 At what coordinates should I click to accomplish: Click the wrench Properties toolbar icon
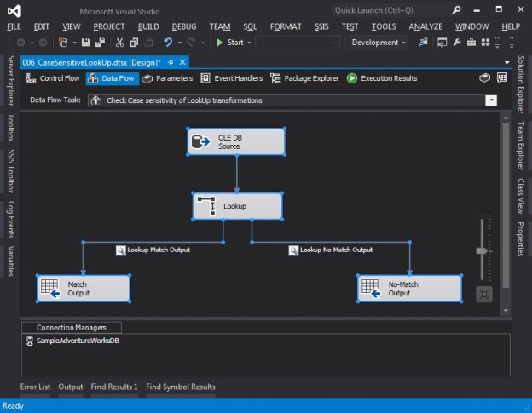(x=457, y=43)
